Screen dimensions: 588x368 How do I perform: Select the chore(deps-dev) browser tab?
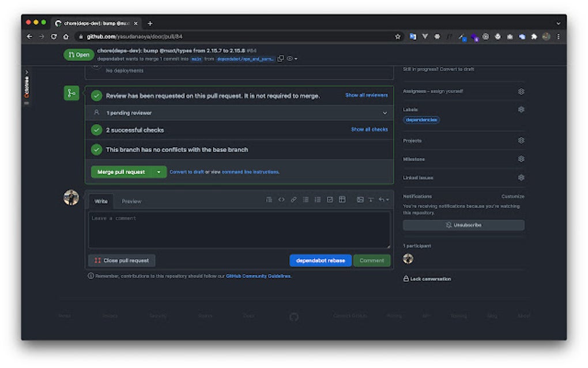pos(96,23)
